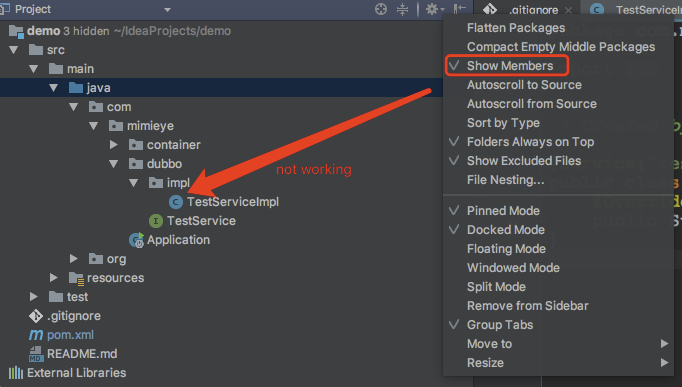
Task: Open the Move to submenu
Action: pos(559,344)
